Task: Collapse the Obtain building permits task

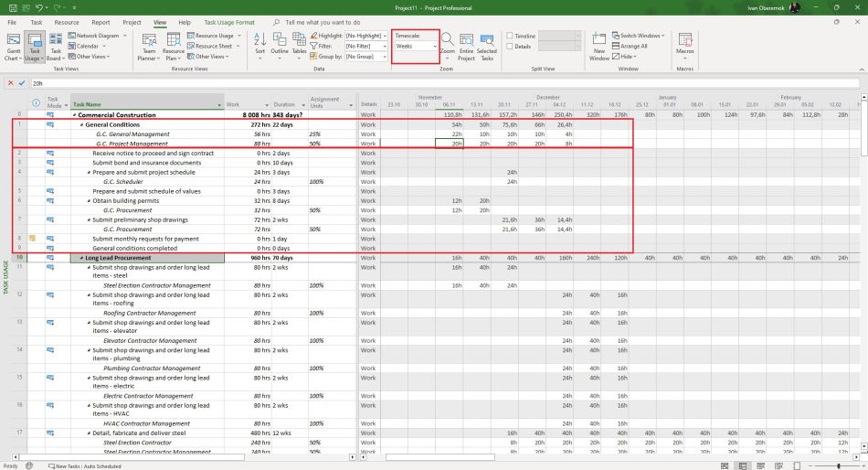Action: pos(90,200)
